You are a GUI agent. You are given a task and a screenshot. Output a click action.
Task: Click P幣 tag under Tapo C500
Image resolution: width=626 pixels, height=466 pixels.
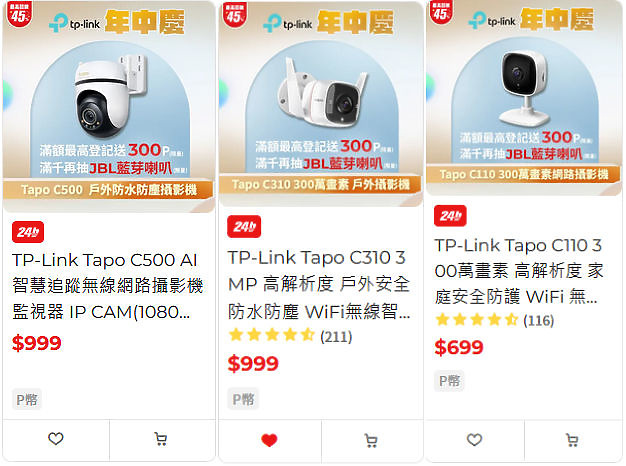(x=27, y=399)
